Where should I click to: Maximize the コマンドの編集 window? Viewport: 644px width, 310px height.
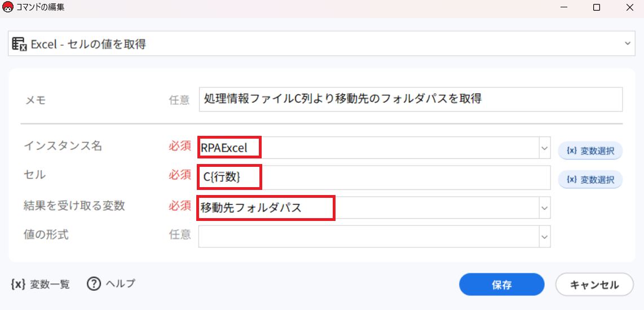coord(597,7)
